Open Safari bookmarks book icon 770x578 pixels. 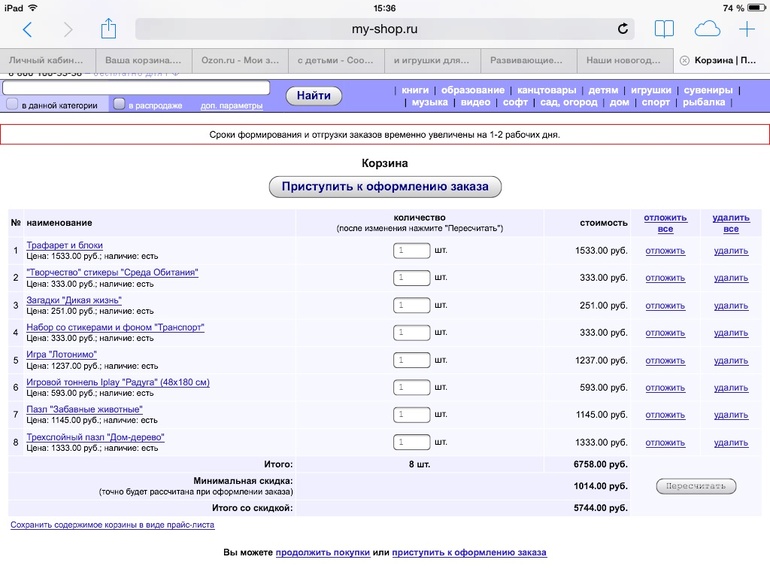point(664,29)
